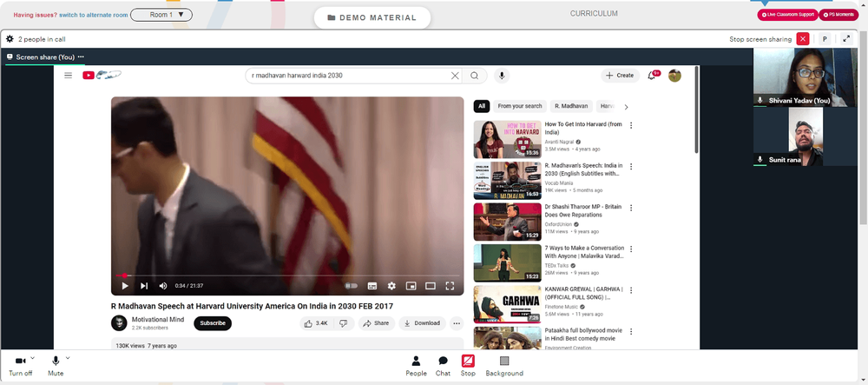Select the All filter chip
This screenshot has height=385, width=868.
pos(482,106)
